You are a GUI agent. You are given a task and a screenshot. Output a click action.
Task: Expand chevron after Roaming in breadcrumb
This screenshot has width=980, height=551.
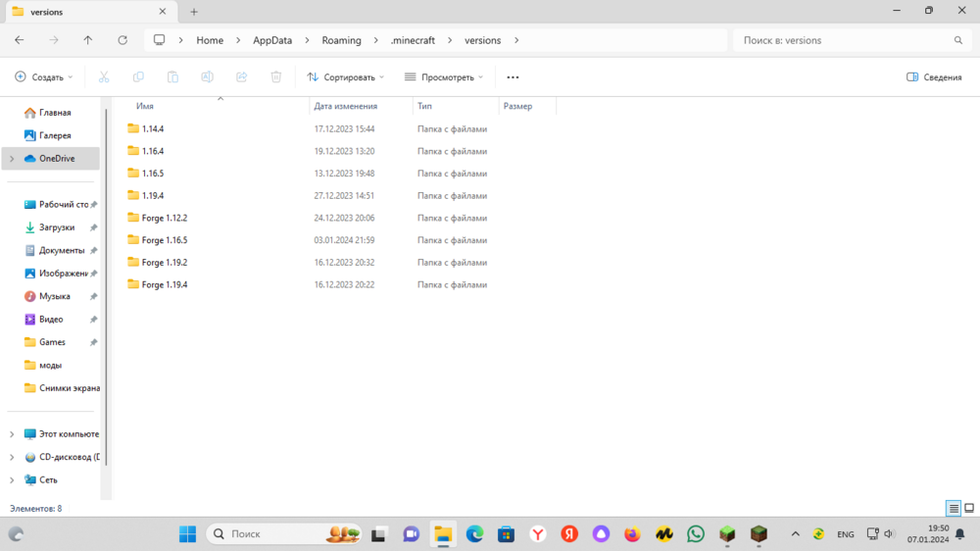coord(375,40)
